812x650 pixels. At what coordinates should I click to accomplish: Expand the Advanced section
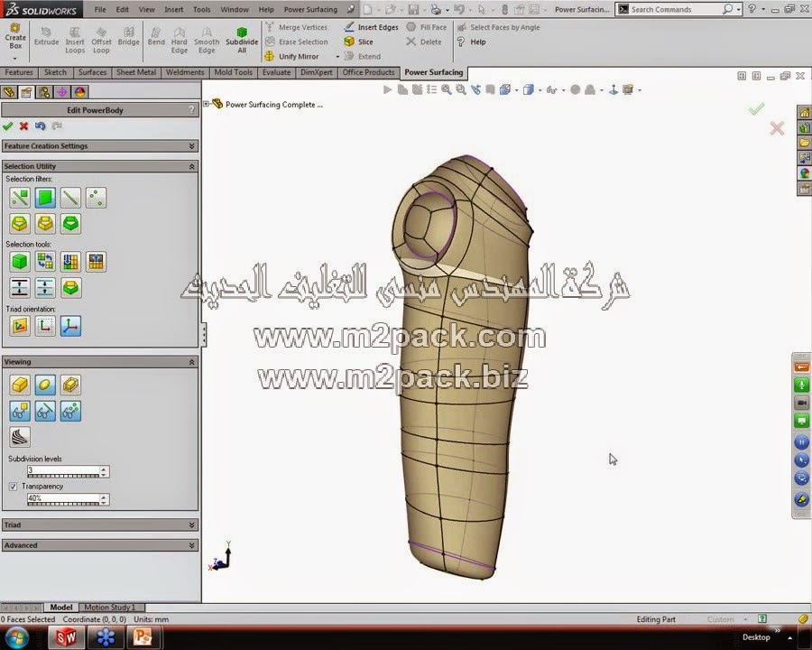click(191, 545)
